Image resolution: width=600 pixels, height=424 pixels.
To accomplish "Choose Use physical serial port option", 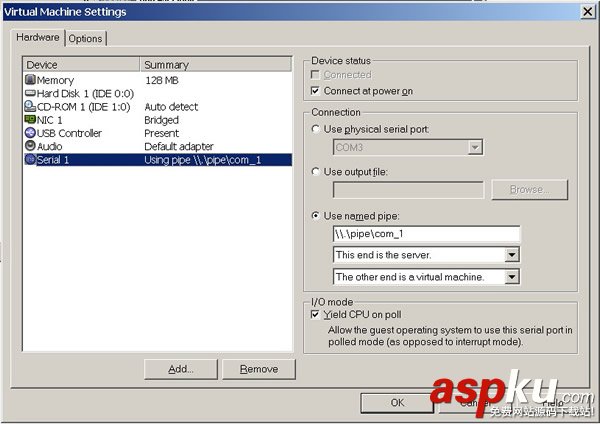I will click(317, 130).
